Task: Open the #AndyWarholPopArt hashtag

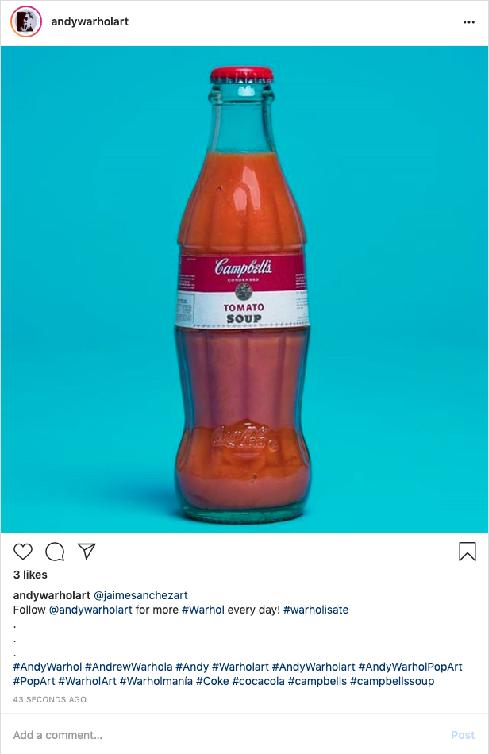Action: 411,667
